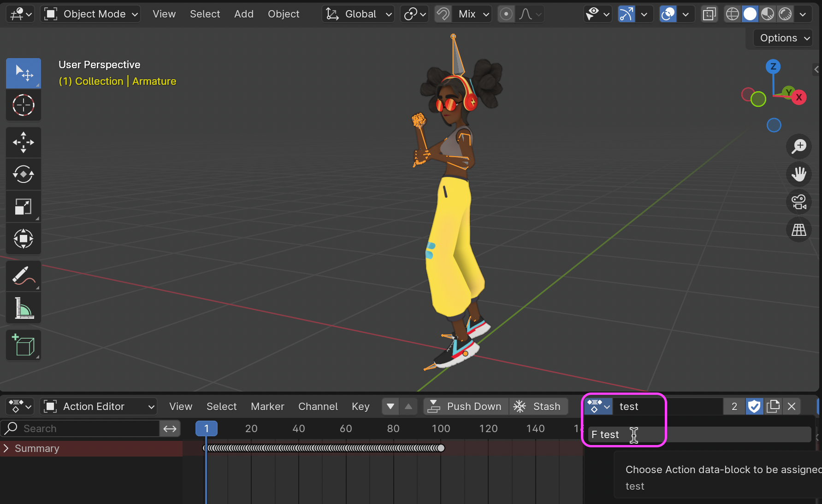Open the 3D viewport Select menu
The width and height of the screenshot is (822, 504).
205,14
